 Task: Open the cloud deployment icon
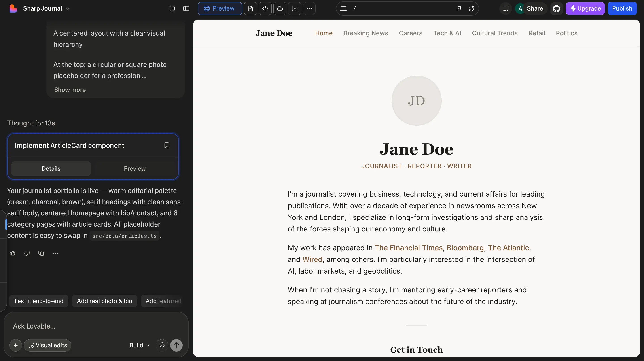click(280, 8)
